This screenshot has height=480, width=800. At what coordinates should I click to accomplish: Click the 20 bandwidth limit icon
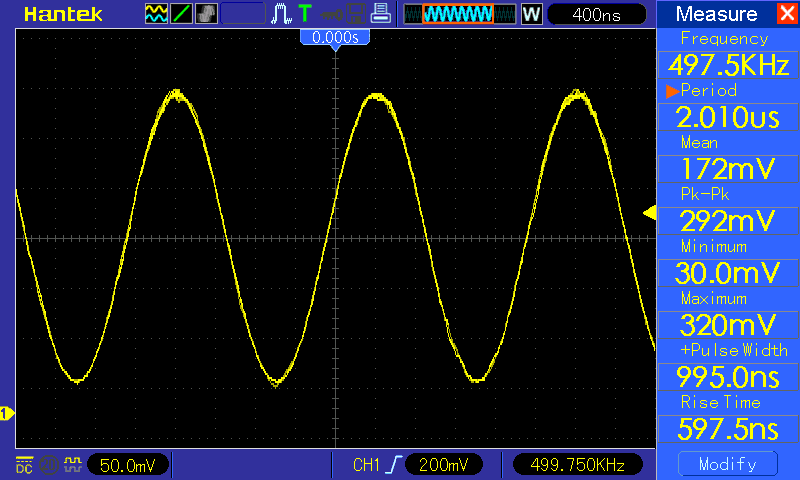point(48,465)
